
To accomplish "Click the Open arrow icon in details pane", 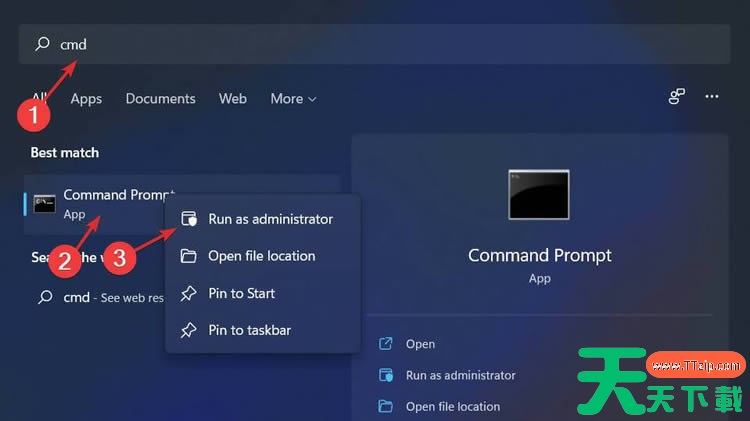I will tap(386, 343).
